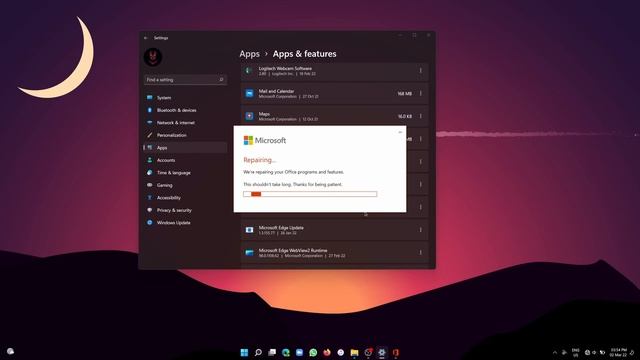Screen dimensions: 640x360
Task: Click the Apps & features heading
Action: coord(304,54)
